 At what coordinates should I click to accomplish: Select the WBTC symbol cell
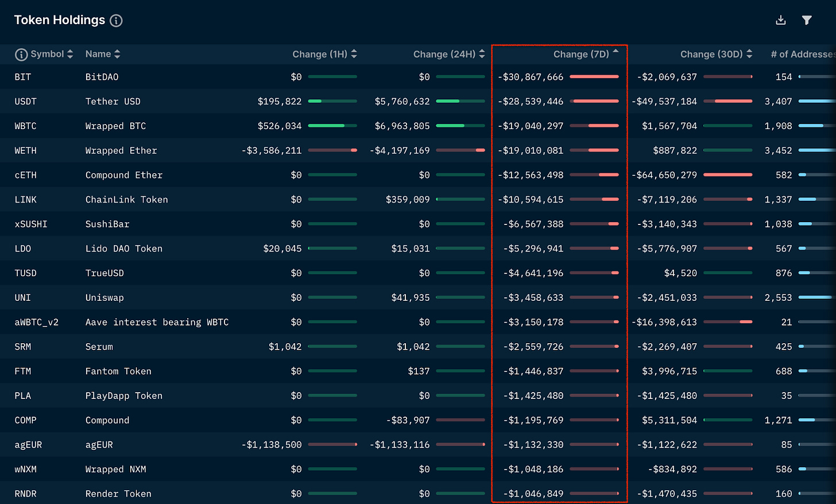click(x=25, y=126)
